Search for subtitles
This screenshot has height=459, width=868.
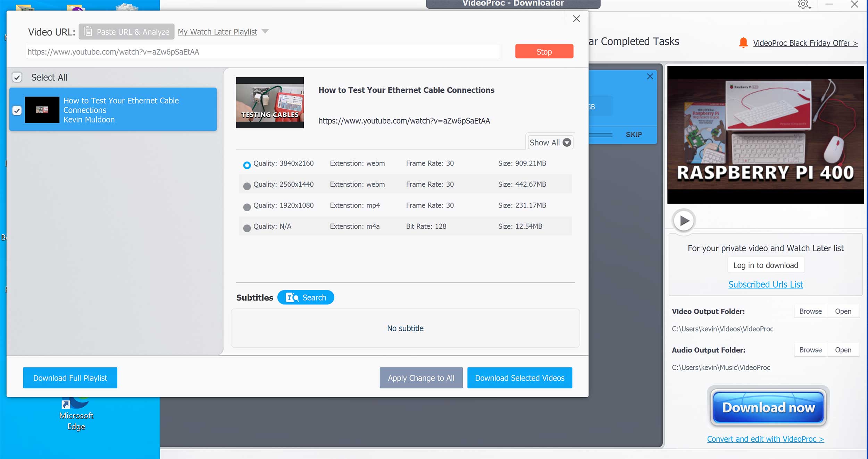[x=306, y=297]
